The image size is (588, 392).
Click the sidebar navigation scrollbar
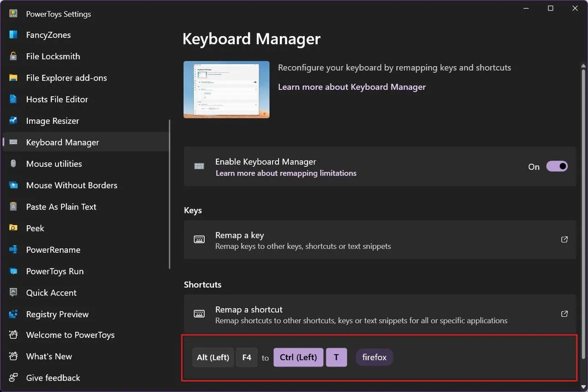pyautogui.click(x=170, y=194)
